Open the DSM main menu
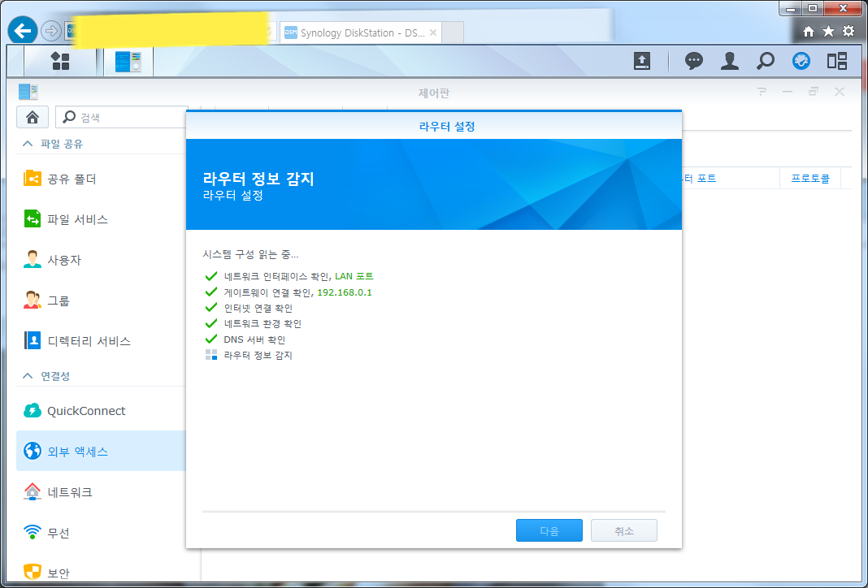This screenshot has width=868, height=588. pos(60,61)
